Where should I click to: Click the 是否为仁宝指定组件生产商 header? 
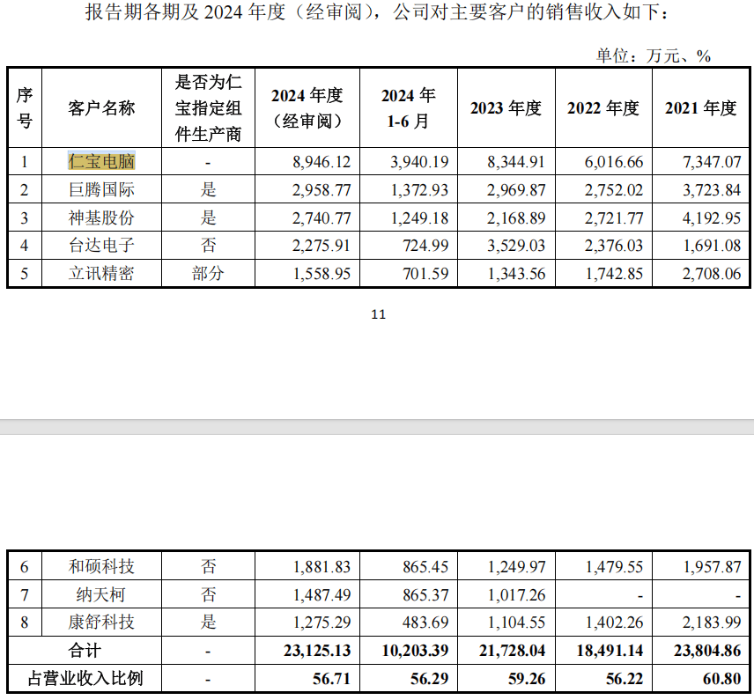tap(208, 108)
